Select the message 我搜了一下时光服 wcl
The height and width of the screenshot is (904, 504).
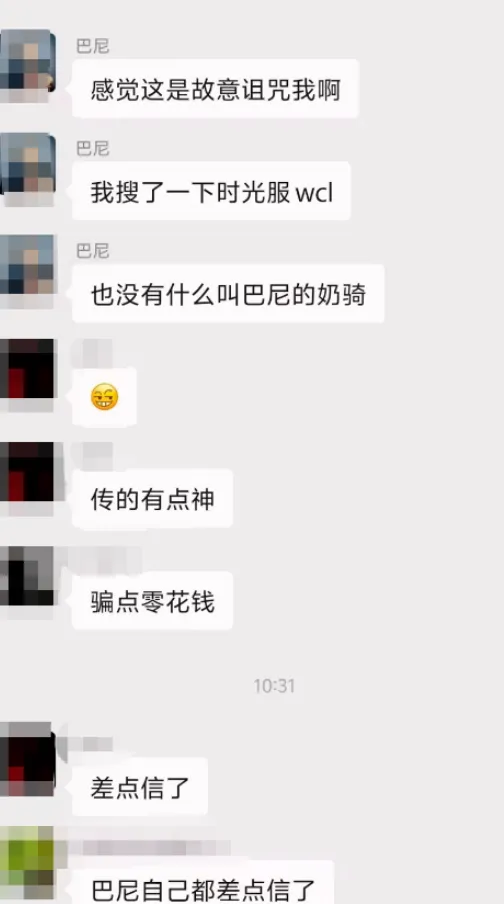212,192
